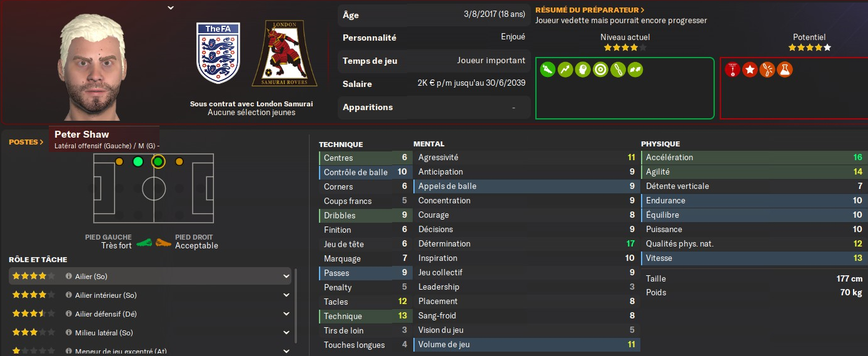868x356 pixels.
Task: Expand the Ailier défensif (Dé) role chevron
Action: click(286, 314)
